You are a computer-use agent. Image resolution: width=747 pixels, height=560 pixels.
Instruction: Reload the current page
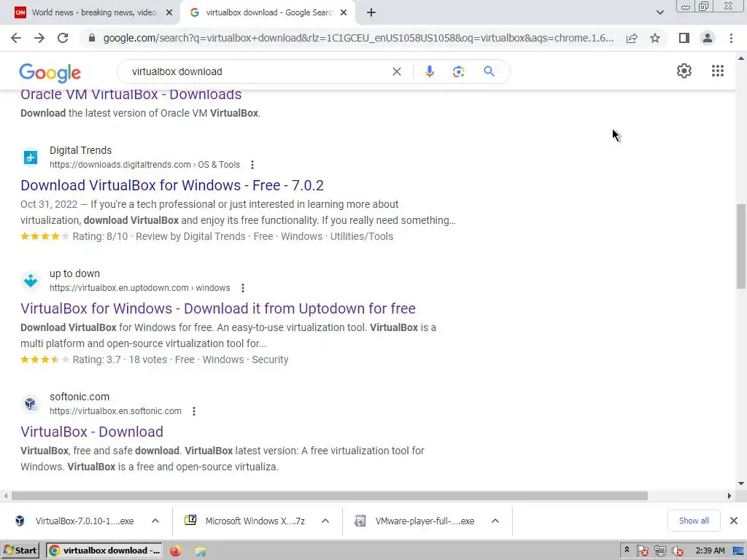[x=63, y=38]
